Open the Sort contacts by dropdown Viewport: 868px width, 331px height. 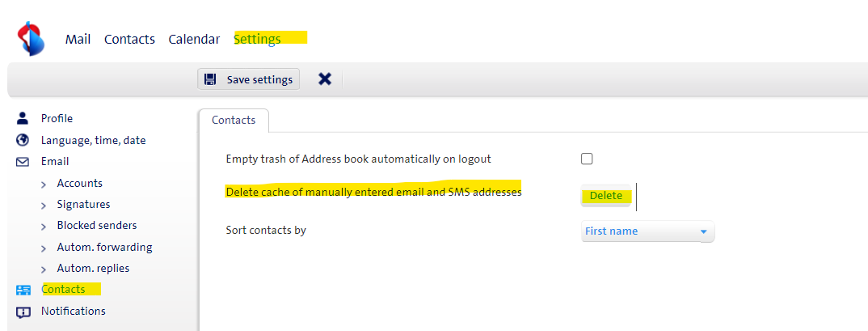(647, 231)
